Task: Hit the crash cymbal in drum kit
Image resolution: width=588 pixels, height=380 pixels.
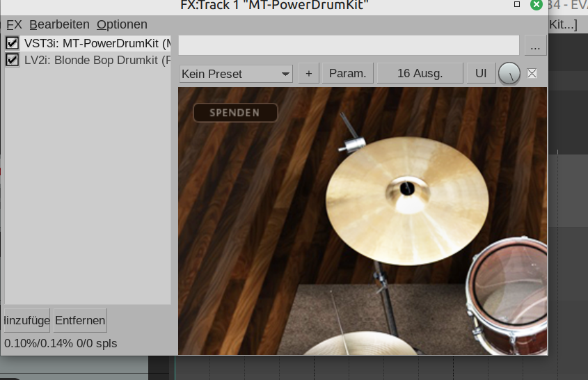Action: [407, 200]
